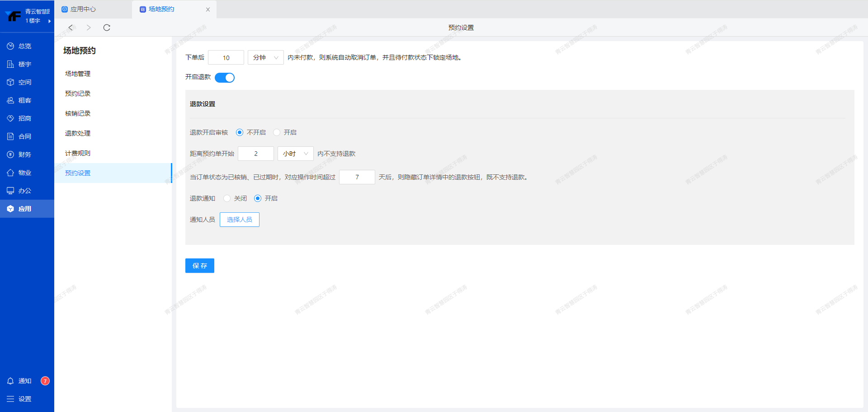Select the 空间 space cube icon
Image resolution: width=868 pixels, height=412 pixels.
[x=10, y=82]
